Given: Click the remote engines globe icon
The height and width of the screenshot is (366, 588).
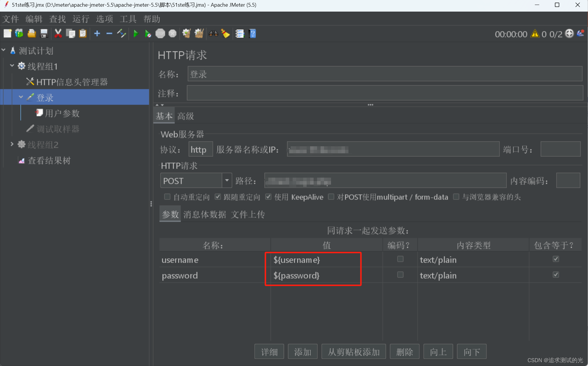Looking at the screenshot, I should coord(569,34).
